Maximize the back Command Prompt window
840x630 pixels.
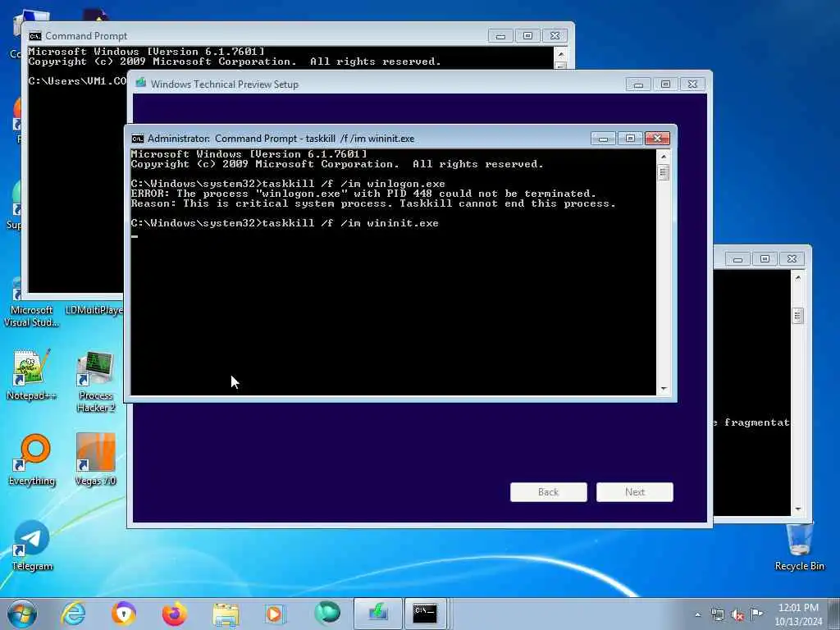click(527, 36)
